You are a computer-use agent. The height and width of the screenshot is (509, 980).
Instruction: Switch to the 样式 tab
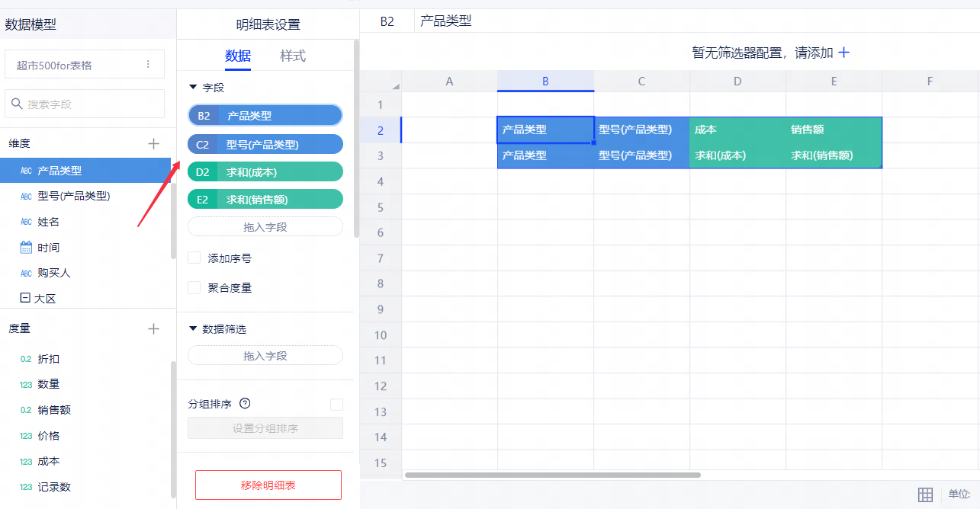[x=293, y=56]
